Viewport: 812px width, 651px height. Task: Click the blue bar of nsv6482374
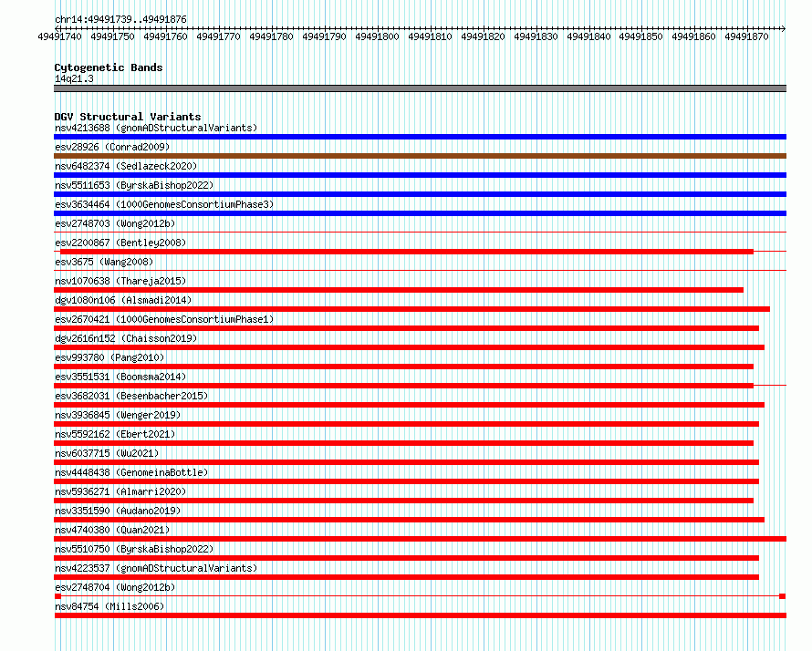coord(420,175)
